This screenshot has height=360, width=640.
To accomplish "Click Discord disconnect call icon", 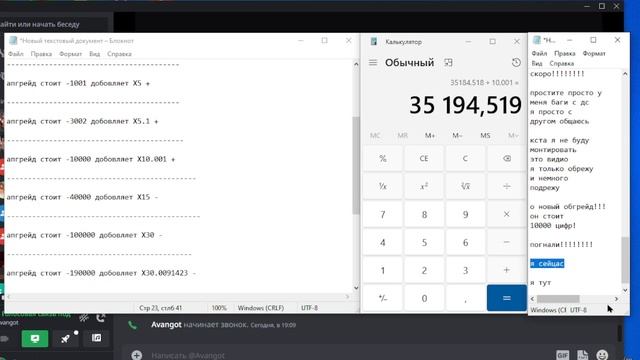I will pos(101,317).
